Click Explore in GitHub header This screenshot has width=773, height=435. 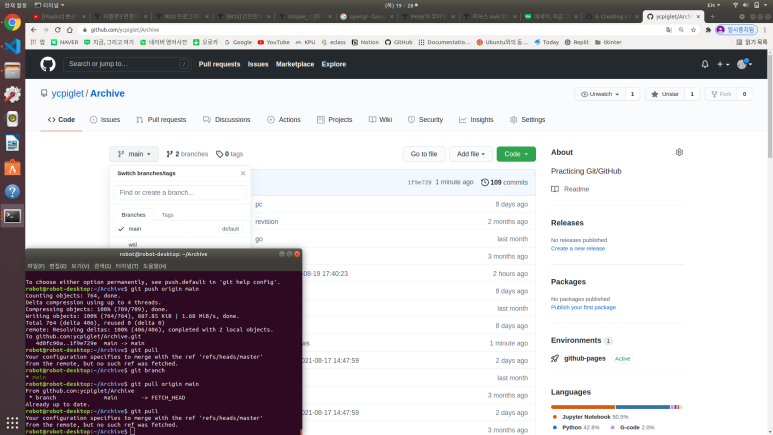[x=334, y=64]
